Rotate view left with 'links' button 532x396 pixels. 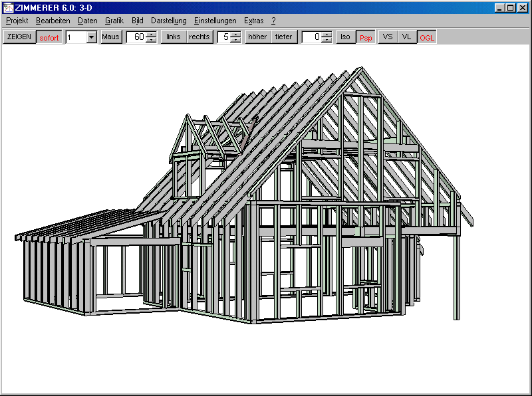(x=173, y=37)
